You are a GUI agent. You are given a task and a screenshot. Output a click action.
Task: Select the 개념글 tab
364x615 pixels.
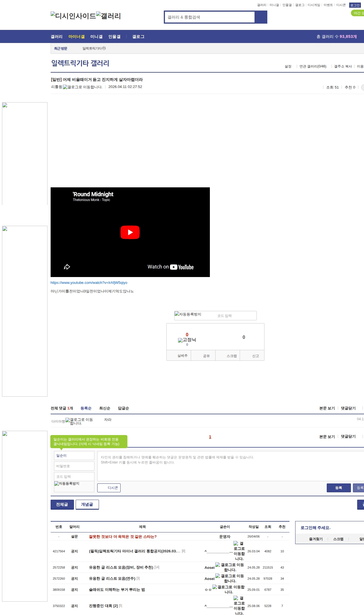[x=87, y=504]
